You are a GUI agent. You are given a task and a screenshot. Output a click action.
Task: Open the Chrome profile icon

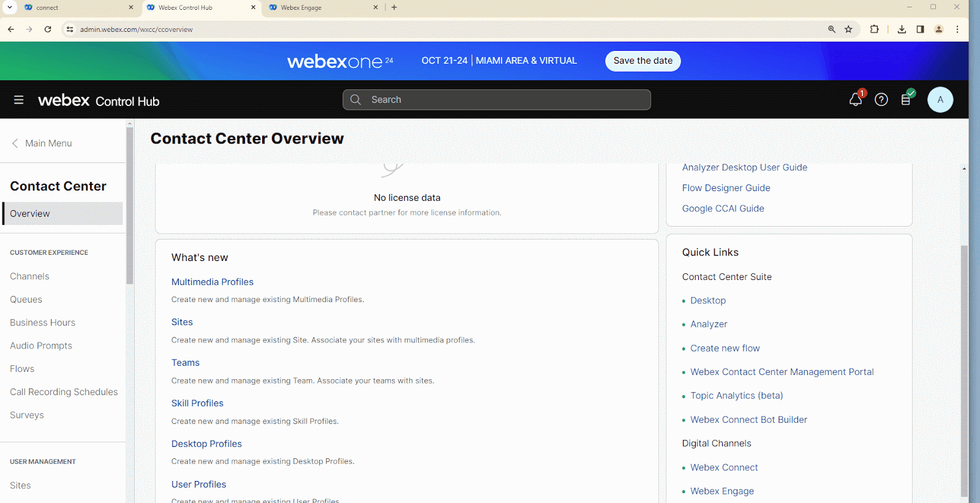coord(938,29)
